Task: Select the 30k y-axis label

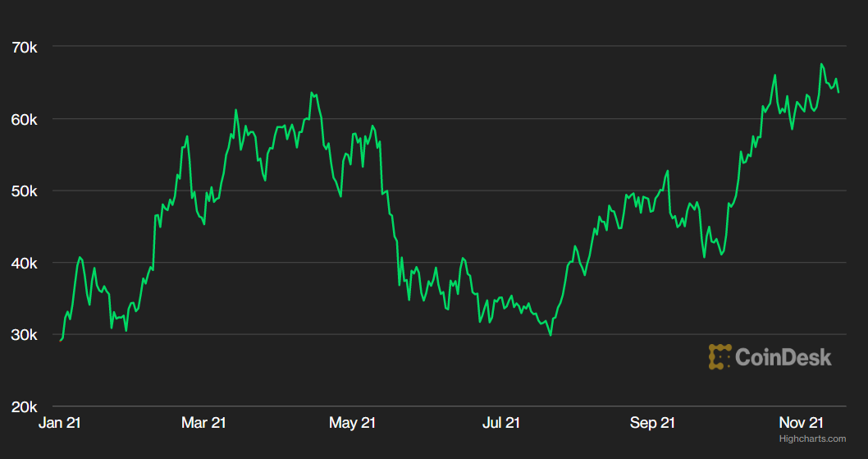Action: 25,335
